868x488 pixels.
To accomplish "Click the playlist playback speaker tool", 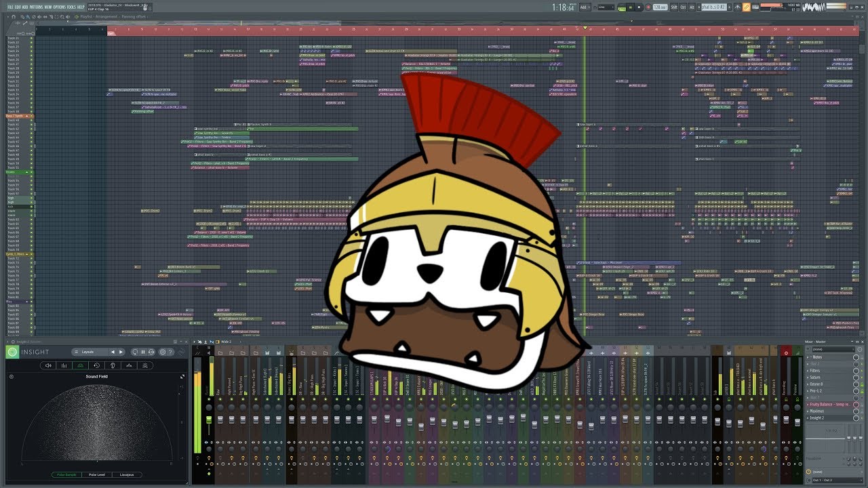I will 68,17.
